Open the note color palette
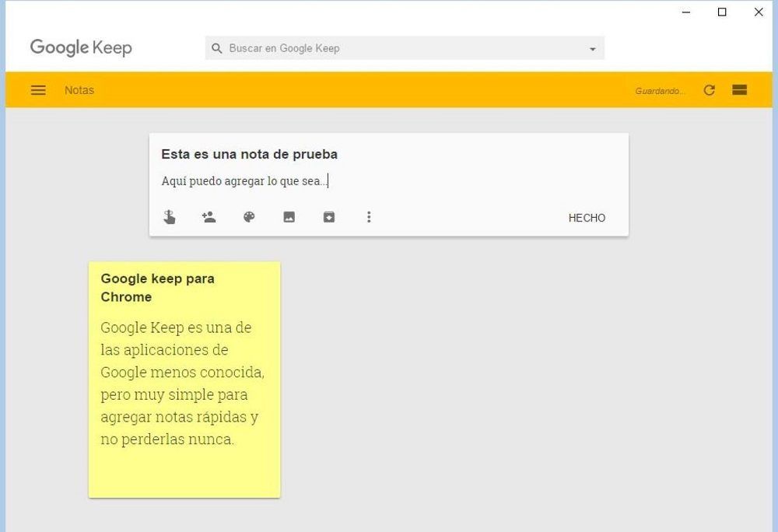The width and height of the screenshot is (778, 532). 249,217
